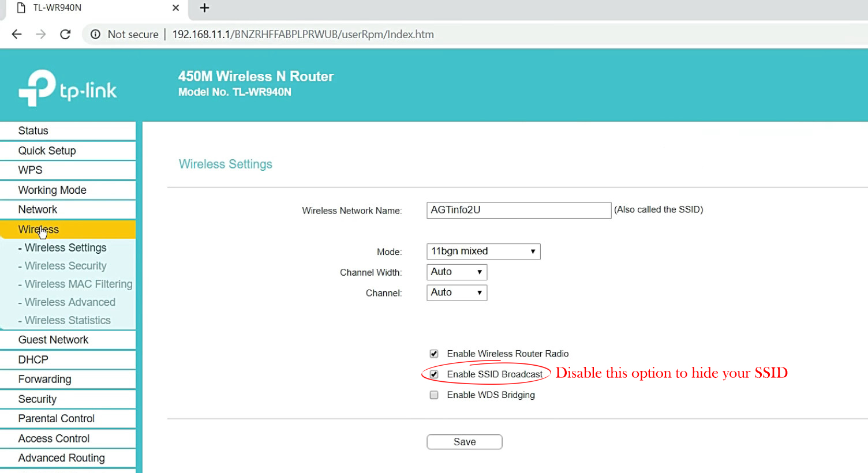Enable WDS Bridging checkbox

point(434,395)
